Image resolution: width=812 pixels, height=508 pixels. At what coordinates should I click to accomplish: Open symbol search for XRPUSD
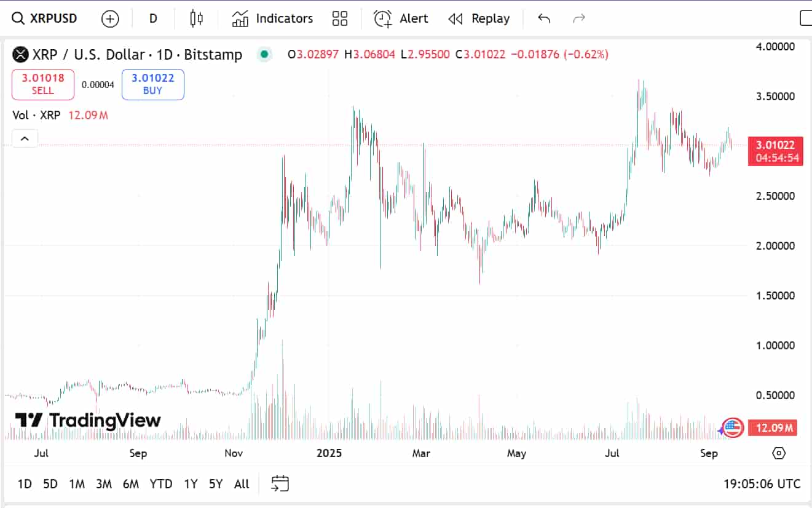pyautogui.click(x=45, y=18)
